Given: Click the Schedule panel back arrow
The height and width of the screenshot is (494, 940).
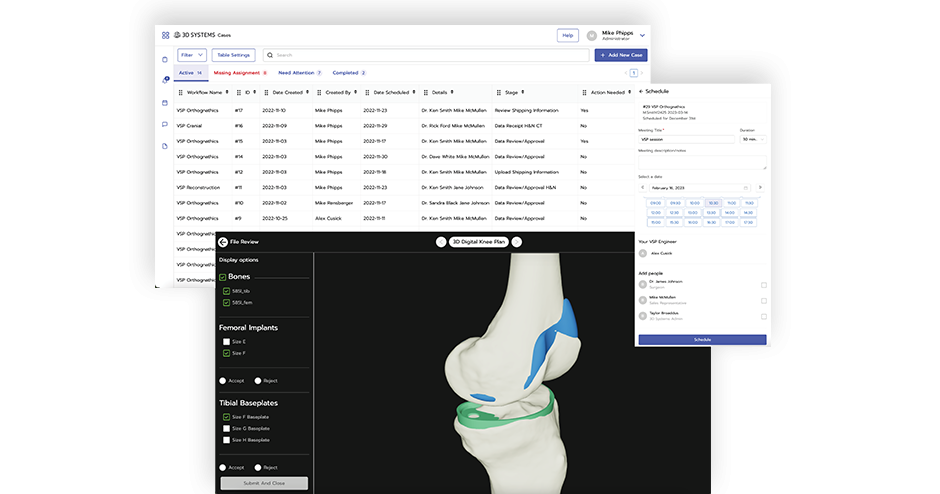Looking at the screenshot, I should (641, 92).
